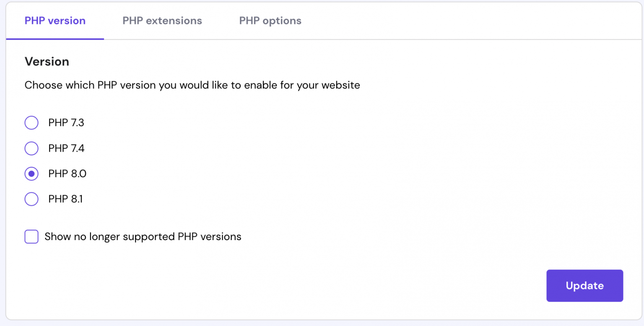
Task: Click the 'PHP 7.4' label text
Action: pyautogui.click(x=66, y=148)
